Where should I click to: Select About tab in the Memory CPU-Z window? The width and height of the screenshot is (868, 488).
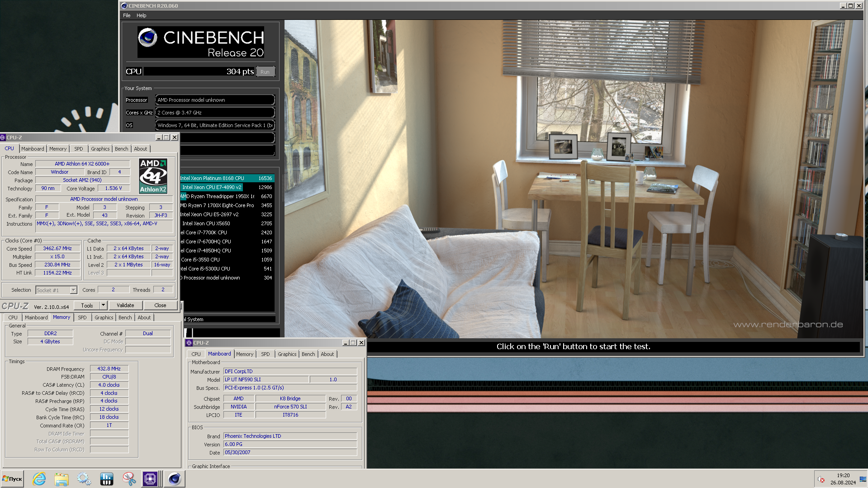click(144, 317)
